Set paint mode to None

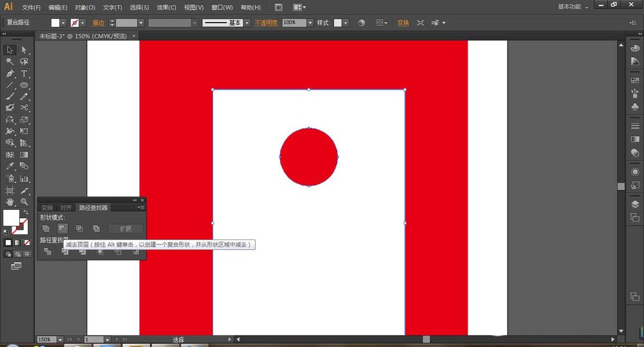[26, 243]
